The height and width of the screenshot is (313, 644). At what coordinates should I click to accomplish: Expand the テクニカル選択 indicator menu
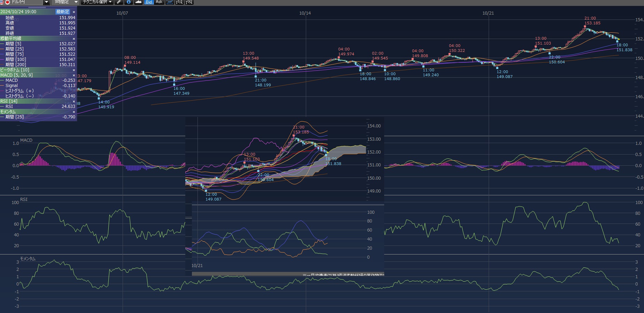click(97, 2)
